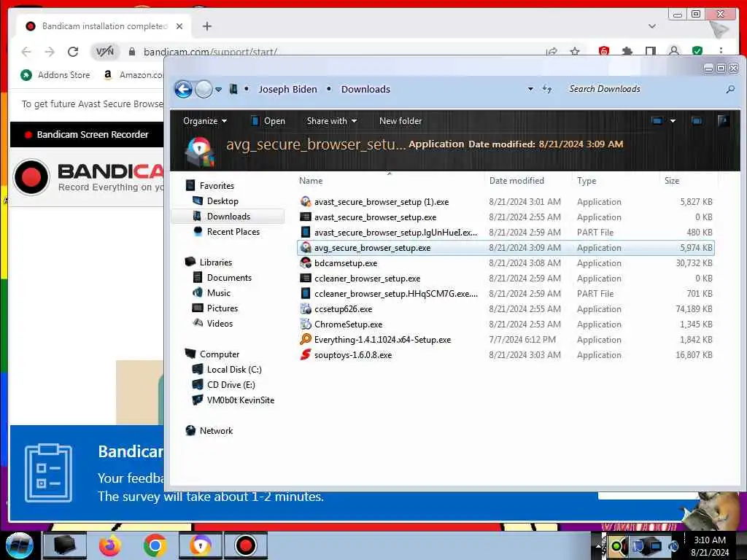
Task: Expand the address bar history dropdown
Action: tap(530, 89)
